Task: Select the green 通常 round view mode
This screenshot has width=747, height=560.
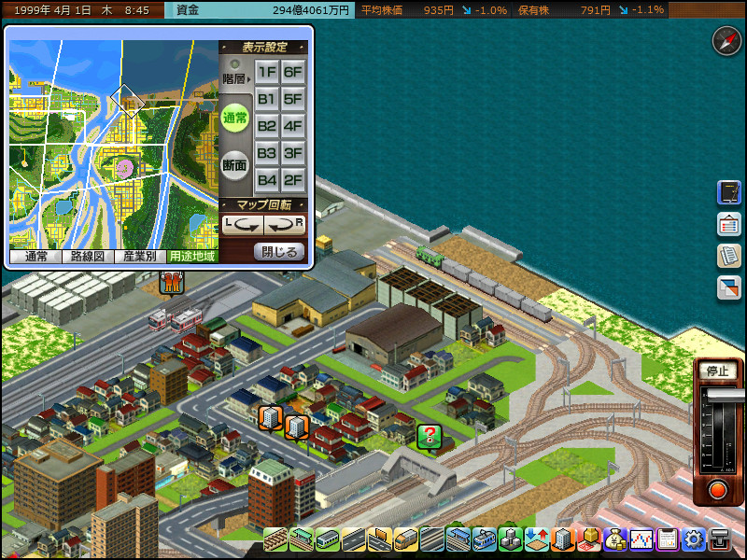Action: click(x=235, y=119)
